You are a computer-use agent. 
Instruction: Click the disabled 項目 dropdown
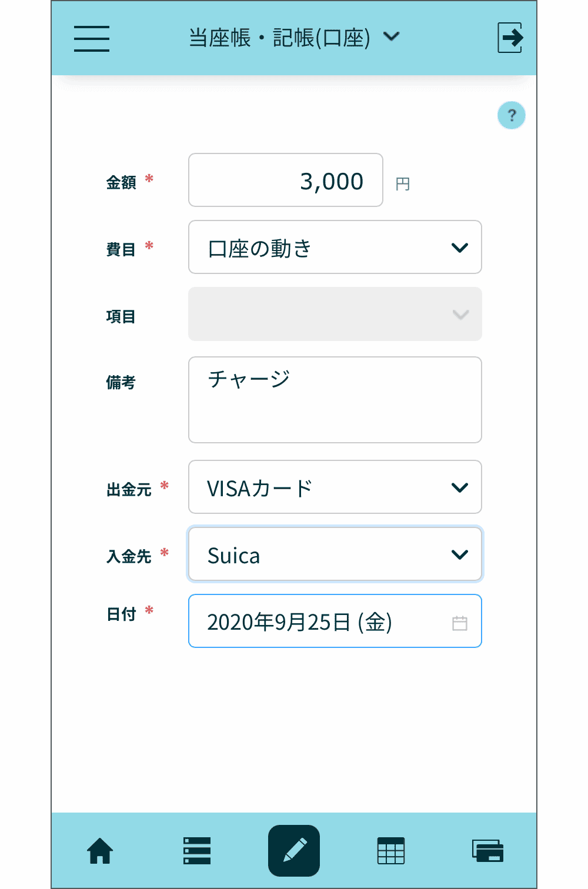[x=335, y=314]
